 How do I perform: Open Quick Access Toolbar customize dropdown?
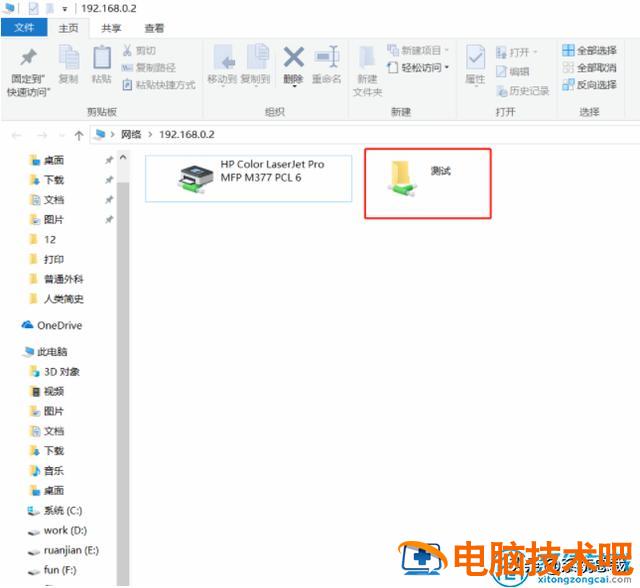pyautogui.click(x=64, y=9)
